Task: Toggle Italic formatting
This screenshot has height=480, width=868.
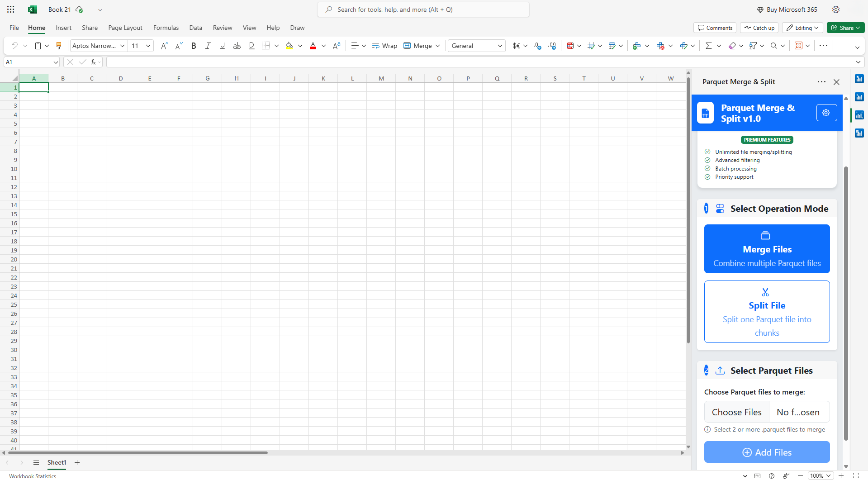Action: pyautogui.click(x=208, y=46)
